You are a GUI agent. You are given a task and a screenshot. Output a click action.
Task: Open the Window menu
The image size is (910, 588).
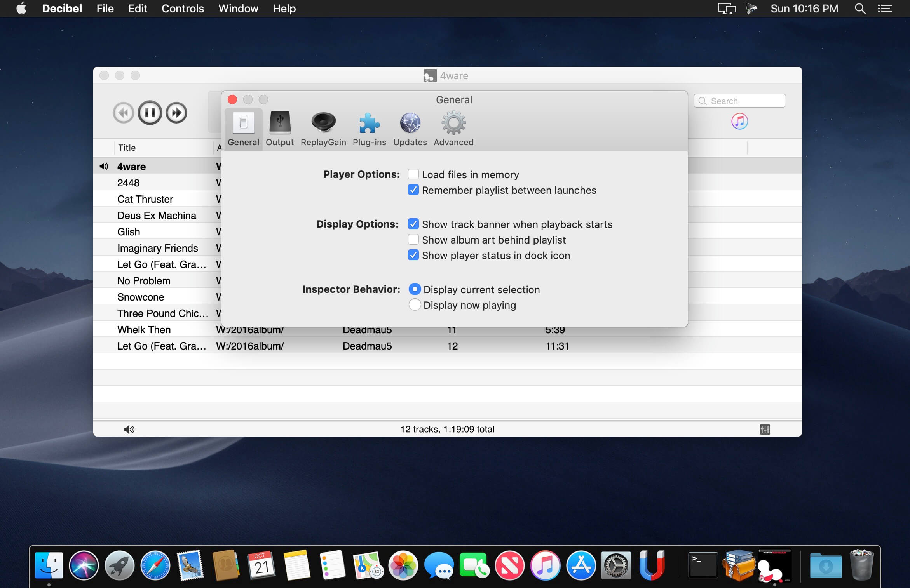pyautogui.click(x=238, y=9)
